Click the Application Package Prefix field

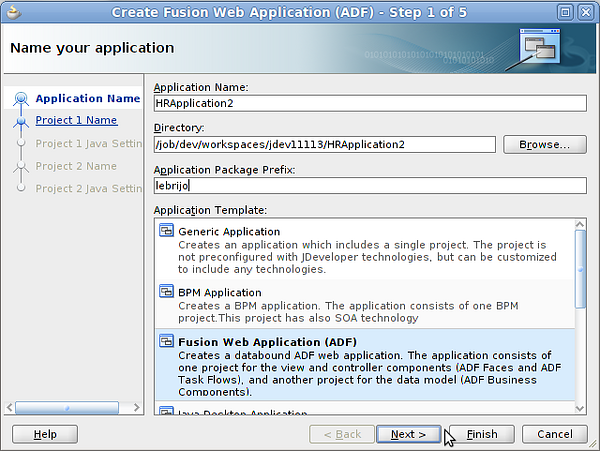point(369,185)
